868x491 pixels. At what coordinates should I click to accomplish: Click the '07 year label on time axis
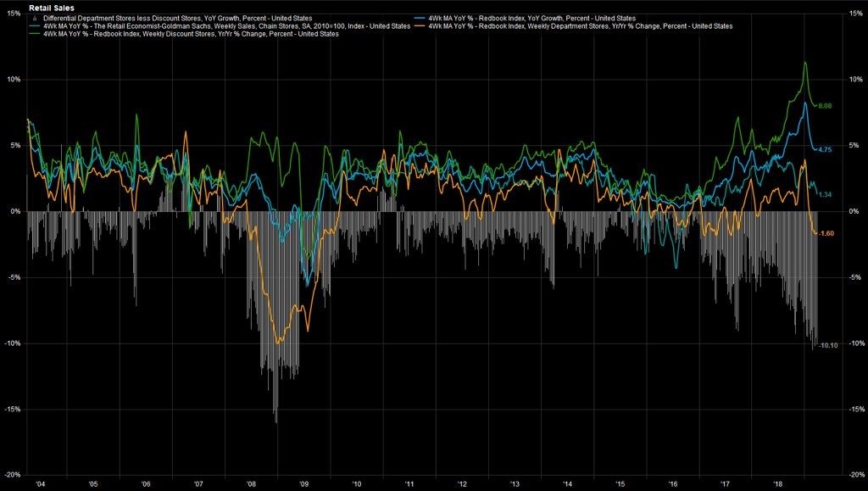click(x=198, y=484)
